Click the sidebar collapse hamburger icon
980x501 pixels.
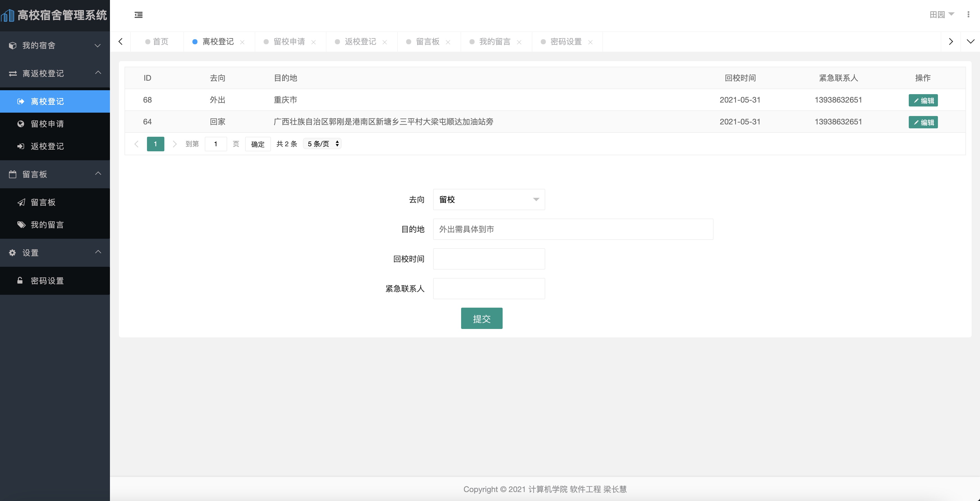pyautogui.click(x=139, y=15)
